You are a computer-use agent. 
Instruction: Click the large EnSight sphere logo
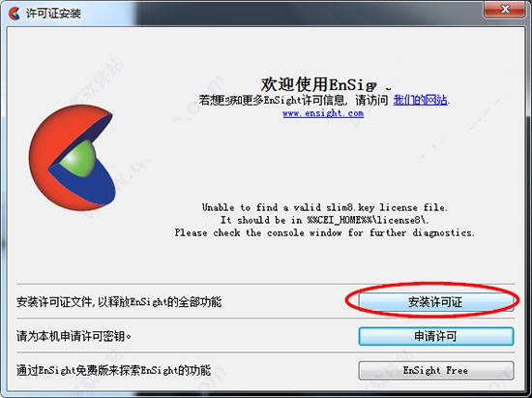point(73,157)
